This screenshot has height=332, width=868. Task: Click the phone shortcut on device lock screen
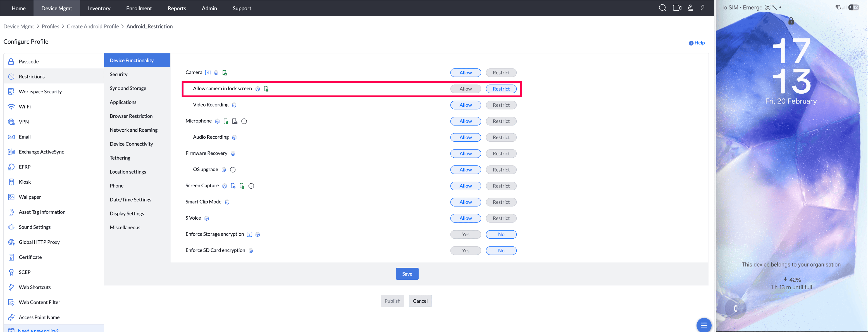pos(735,308)
